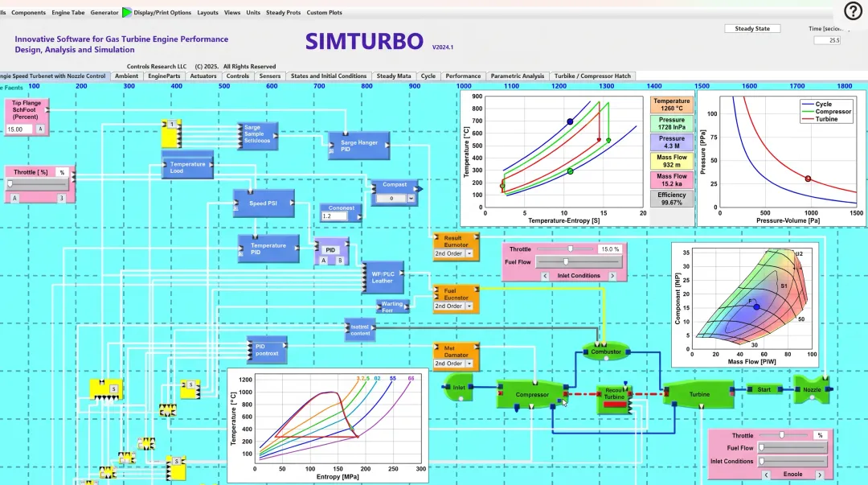Toggle the % button in Throttle [%] panel
Screen dimensions: 868x485
click(x=62, y=172)
